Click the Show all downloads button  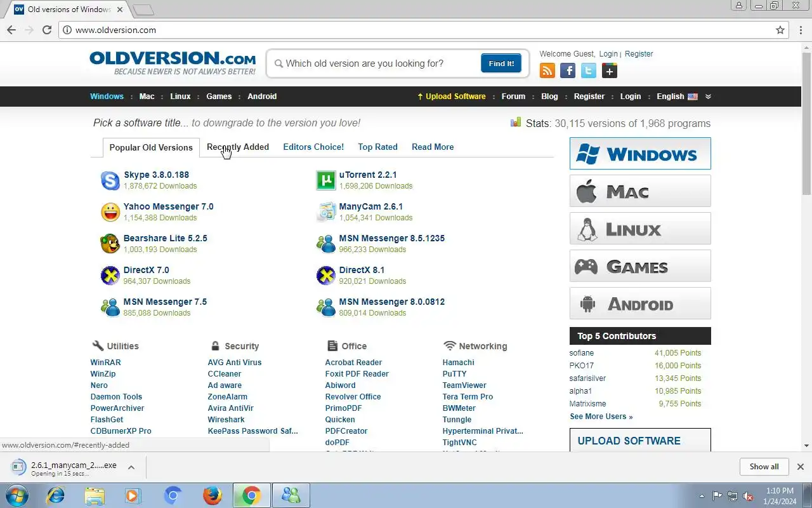point(764,467)
